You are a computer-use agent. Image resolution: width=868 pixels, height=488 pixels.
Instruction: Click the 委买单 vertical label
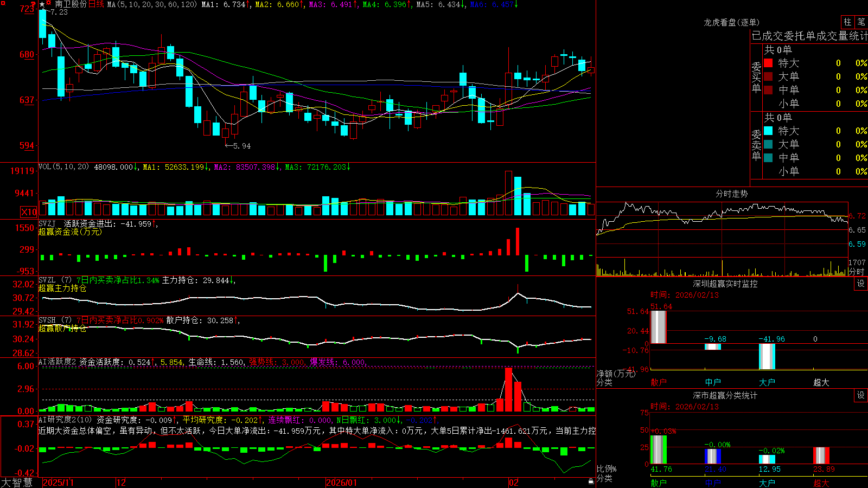[756, 77]
